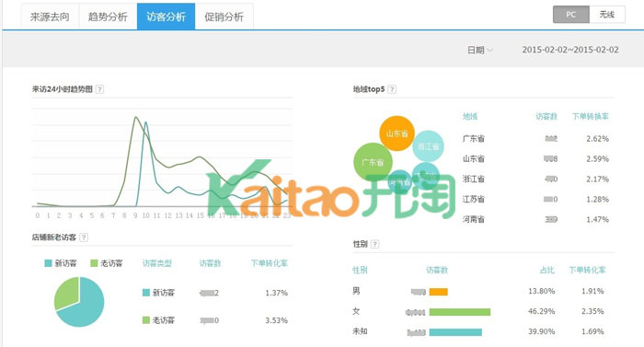Click the 1.37% new visitor rate
This screenshot has height=347, width=644.
coord(276,293)
